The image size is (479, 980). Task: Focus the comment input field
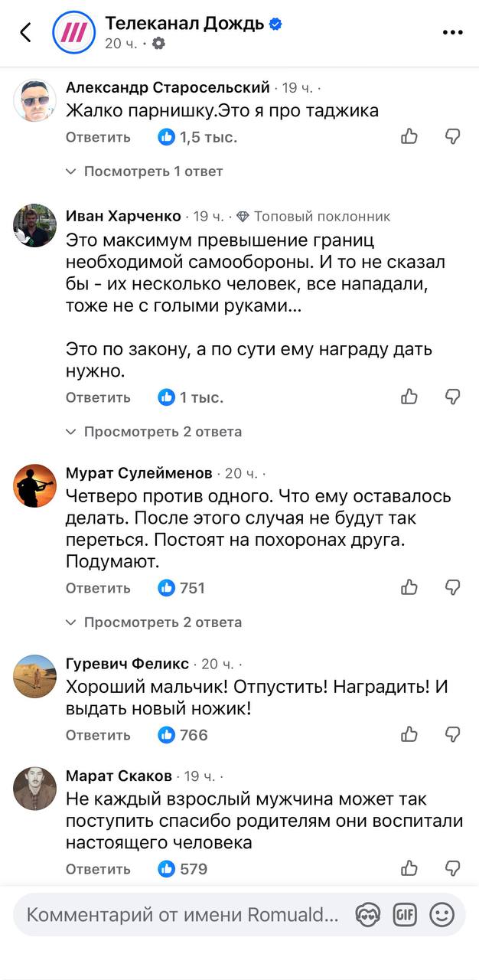(x=182, y=914)
